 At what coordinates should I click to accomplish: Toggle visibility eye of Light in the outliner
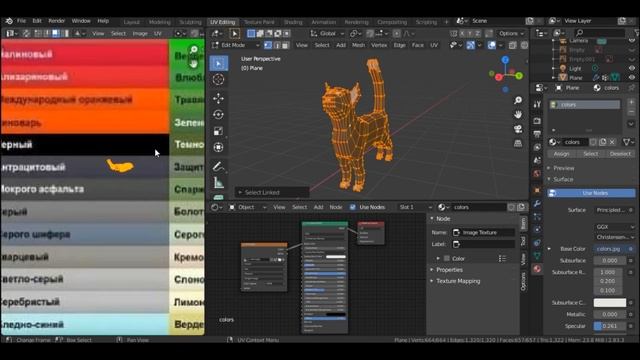point(632,69)
